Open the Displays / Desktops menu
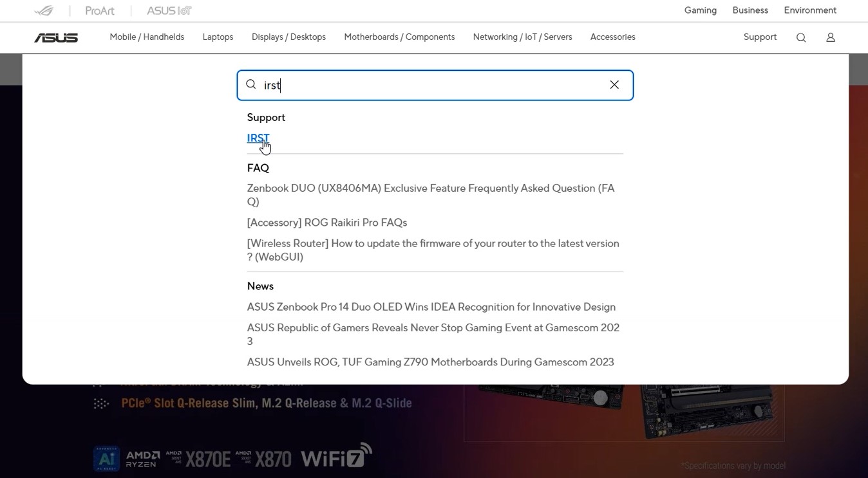868x478 pixels. (x=288, y=37)
